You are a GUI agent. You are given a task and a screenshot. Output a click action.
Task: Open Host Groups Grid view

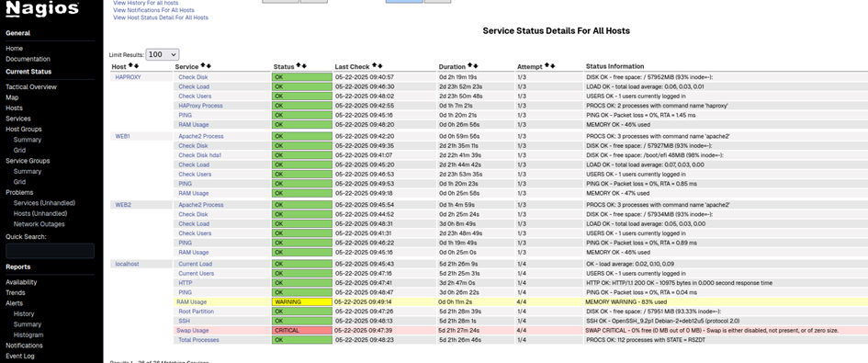[x=19, y=150]
